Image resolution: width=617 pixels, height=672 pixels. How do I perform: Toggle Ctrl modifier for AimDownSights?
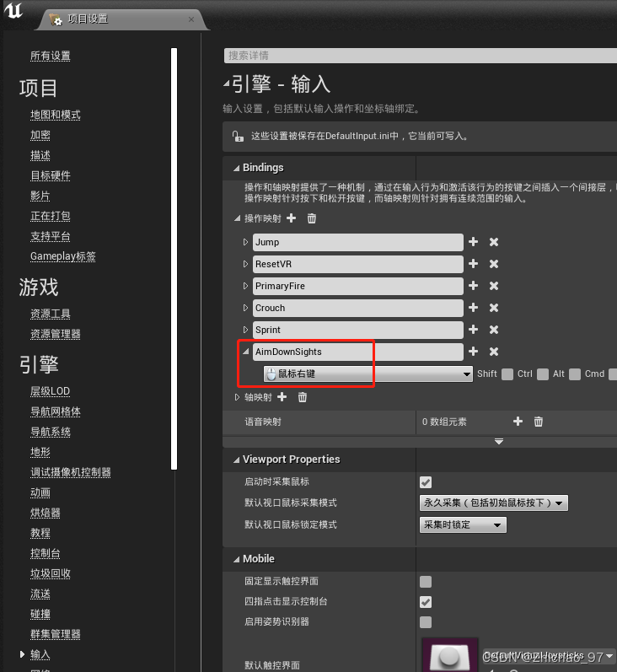(x=543, y=374)
